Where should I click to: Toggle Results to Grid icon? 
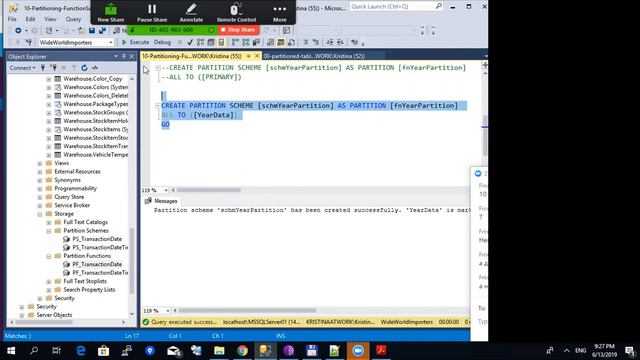coord(281,42)
